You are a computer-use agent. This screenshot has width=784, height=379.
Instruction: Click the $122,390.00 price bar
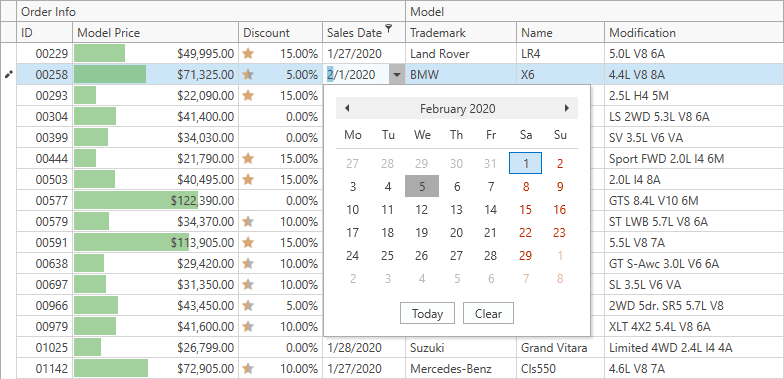pyautogui.click(x=136, y=200)
